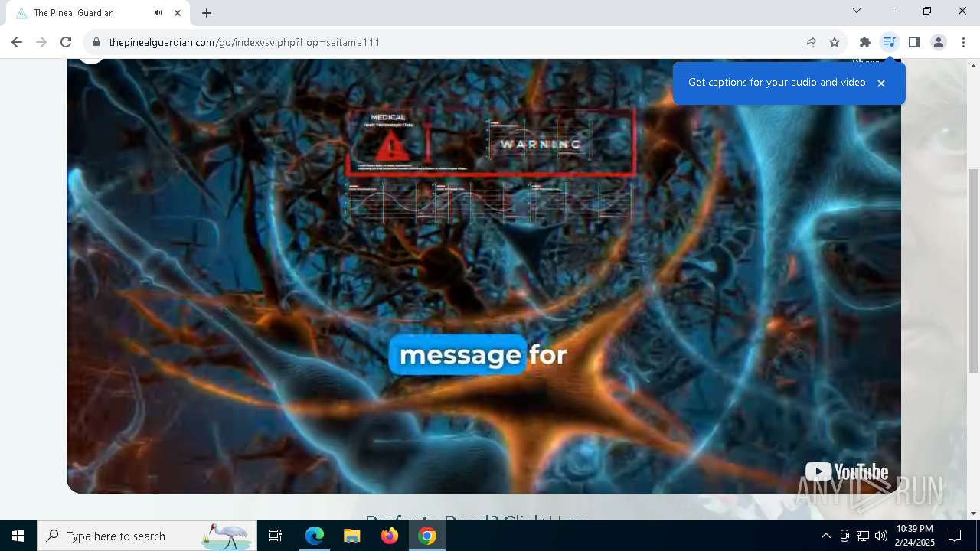Open the Chrome profile avatar
Screen dimensions: 980x551
click(x=938, y=42)
